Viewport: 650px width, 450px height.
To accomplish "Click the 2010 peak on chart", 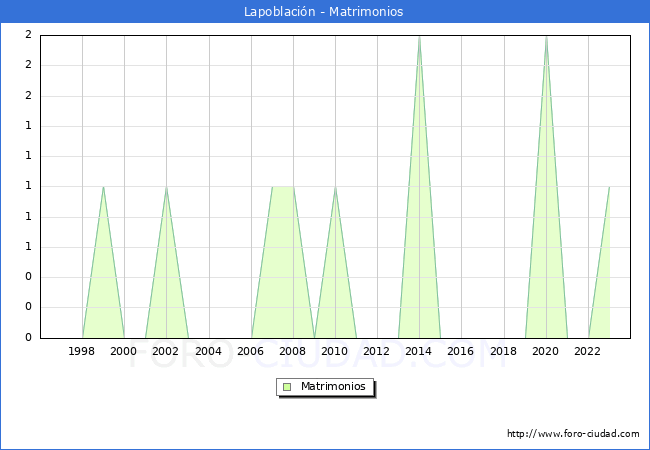I will click(335, 187).
